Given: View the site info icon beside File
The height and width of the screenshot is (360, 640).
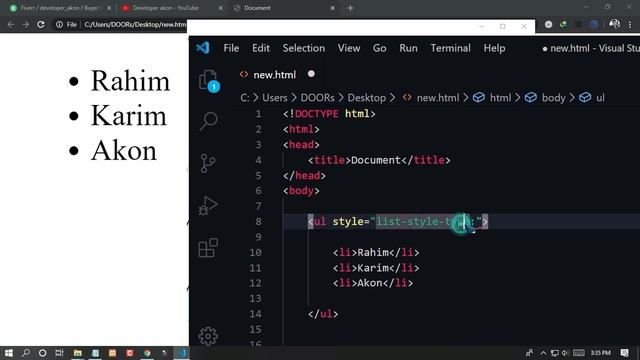Looking at the screenshot, I should pyautogui.click(x=59, y=24).
